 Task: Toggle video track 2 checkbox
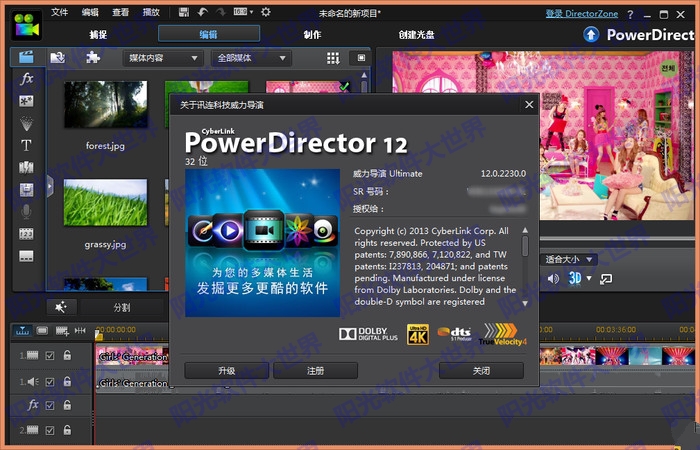[x=50, y=430]
